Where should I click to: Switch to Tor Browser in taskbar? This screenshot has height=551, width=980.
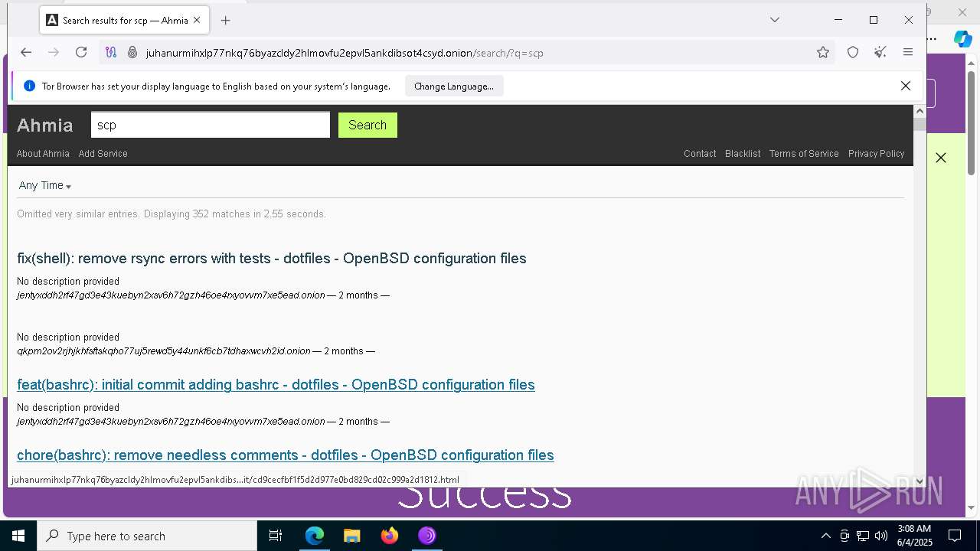pyautogui.click(x=427, y=536)
